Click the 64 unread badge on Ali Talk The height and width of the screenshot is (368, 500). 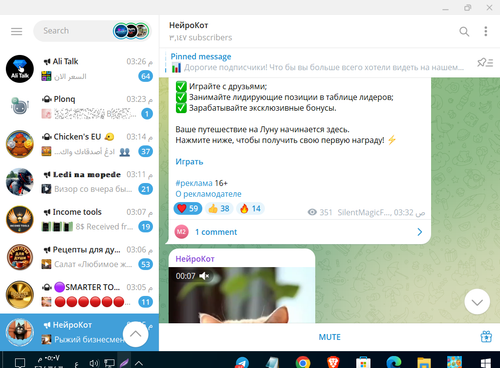[146, 76]
